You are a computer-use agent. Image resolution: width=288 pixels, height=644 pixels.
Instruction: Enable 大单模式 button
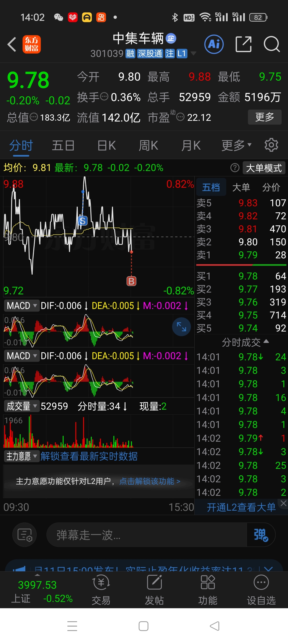(264, 168)
